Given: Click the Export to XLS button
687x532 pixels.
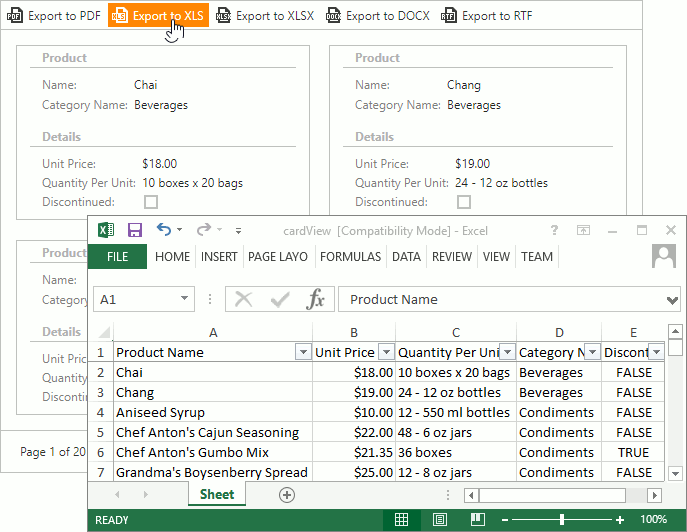Looking at the screenshot, I should [x=158, y=16].
